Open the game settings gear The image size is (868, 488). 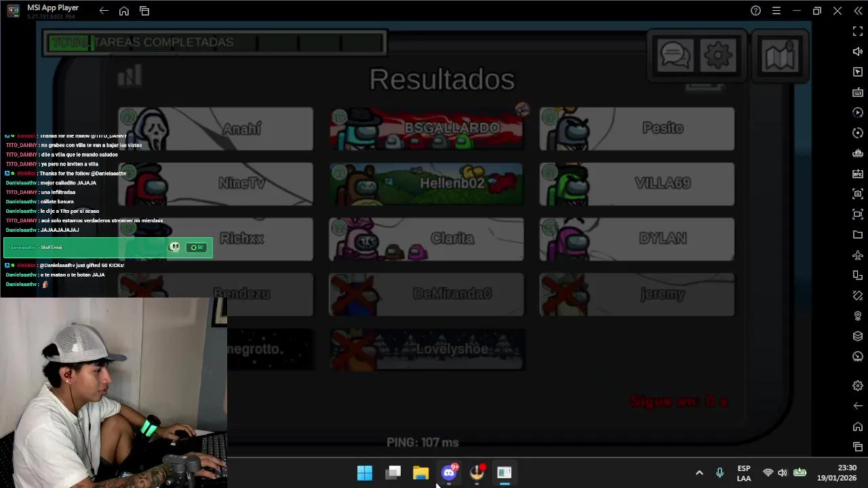pyautogui.click(x=718, y=55)
